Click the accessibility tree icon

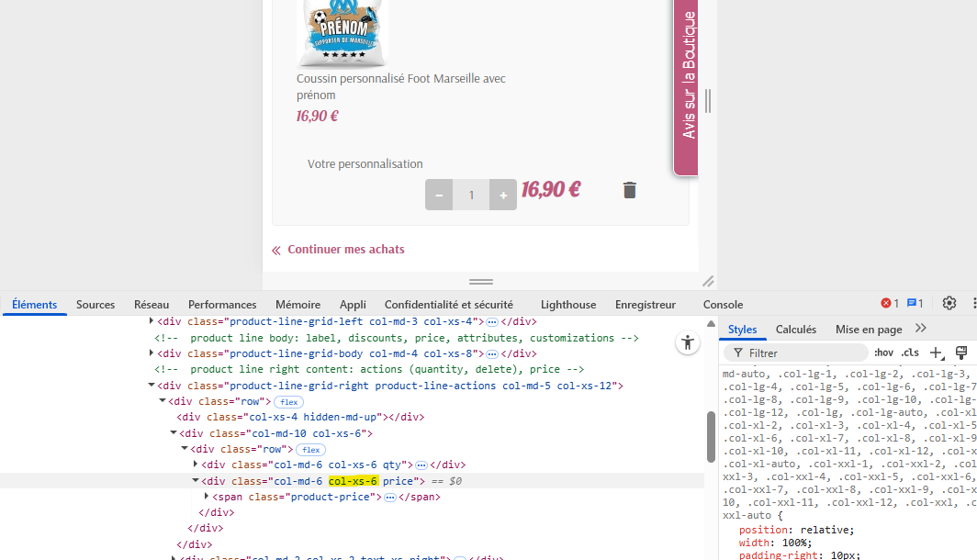pos(687,342)
